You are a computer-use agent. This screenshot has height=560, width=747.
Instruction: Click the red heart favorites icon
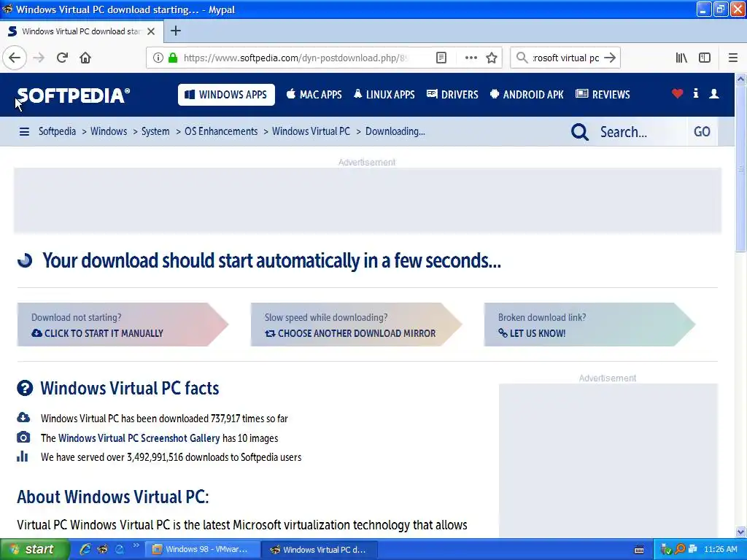coord(678,94)
